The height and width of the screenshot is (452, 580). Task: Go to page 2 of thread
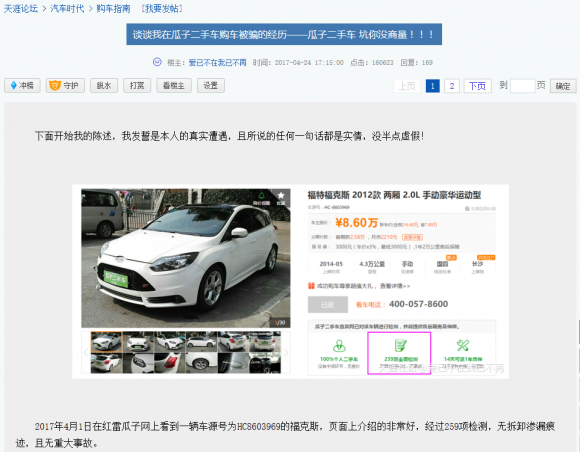point(452,86)
